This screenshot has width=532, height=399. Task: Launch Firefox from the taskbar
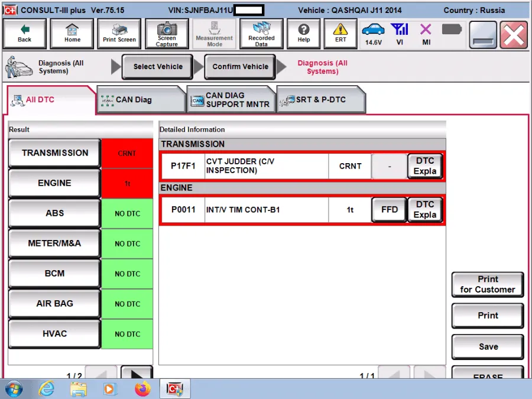pos(142,389)
